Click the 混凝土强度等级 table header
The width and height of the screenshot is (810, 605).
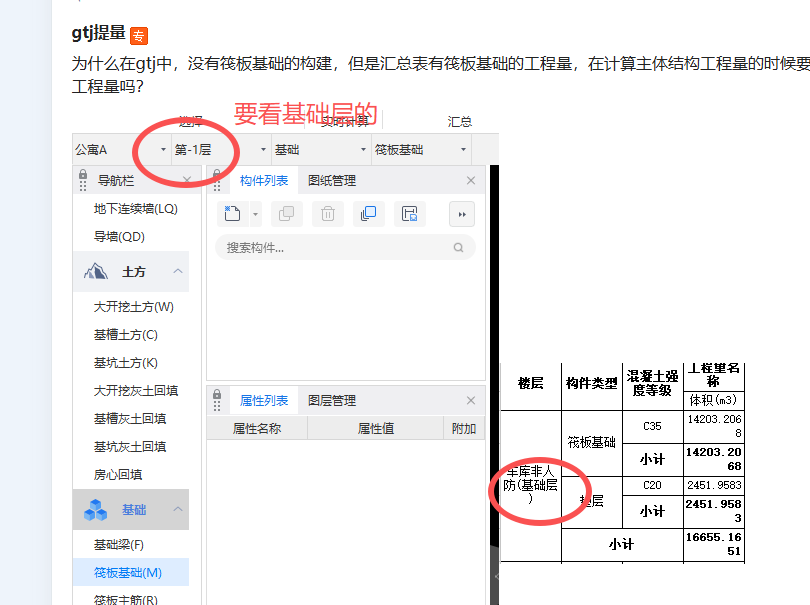[x=652, y=383]
